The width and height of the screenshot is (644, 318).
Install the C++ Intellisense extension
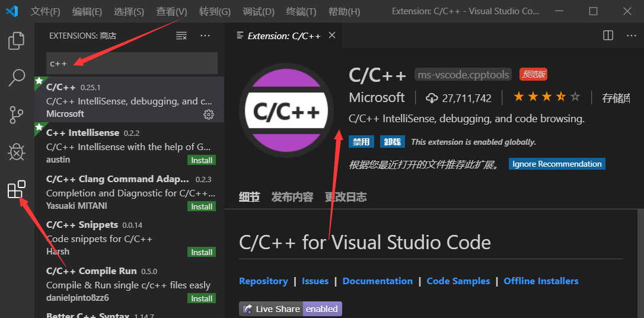[x=201, y=160]
